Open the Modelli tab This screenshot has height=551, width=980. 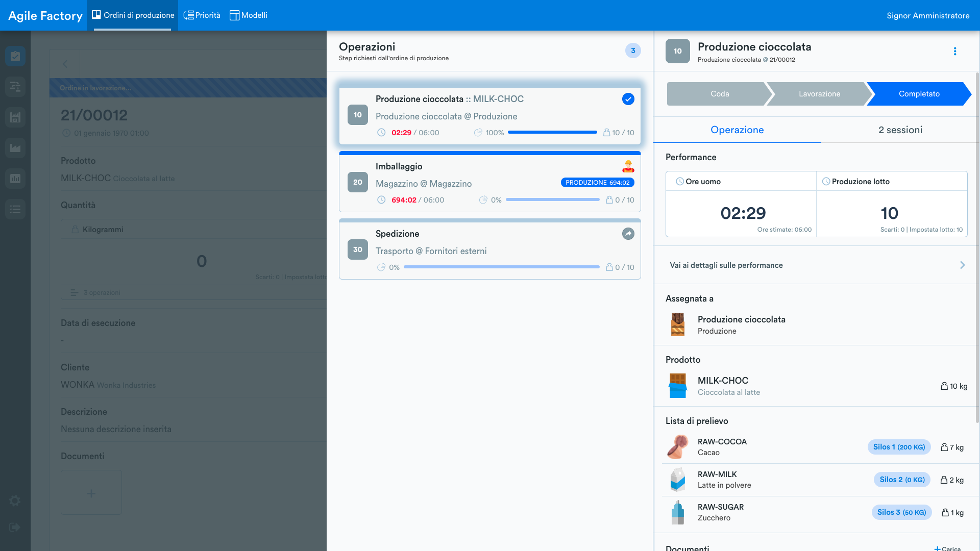(x=249, y=15)
